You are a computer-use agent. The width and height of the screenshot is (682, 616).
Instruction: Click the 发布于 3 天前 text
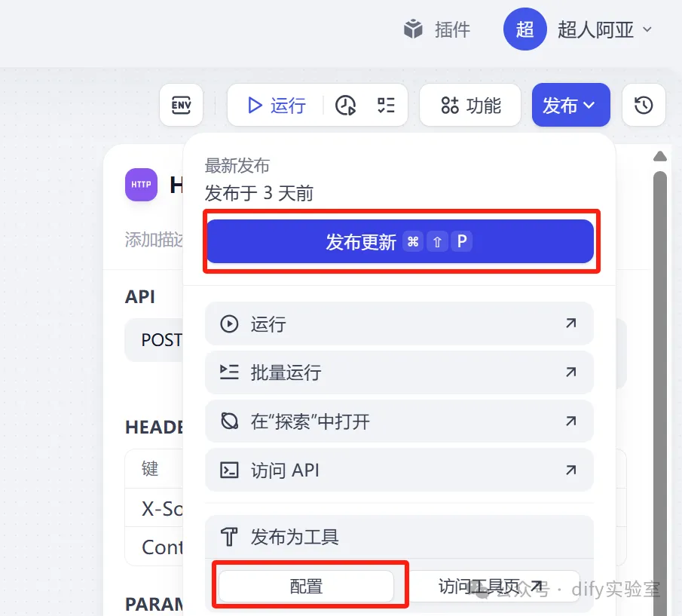pos(258,193)
